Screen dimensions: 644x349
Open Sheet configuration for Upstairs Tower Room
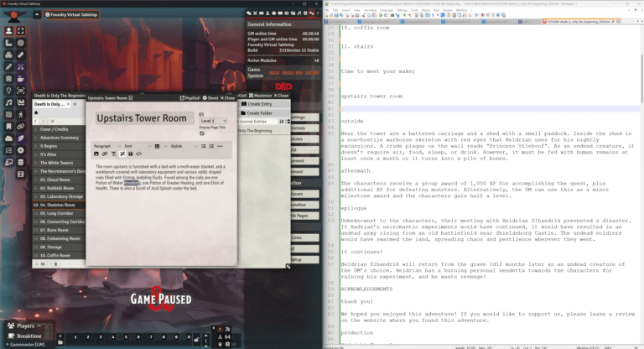pos(210,98)
